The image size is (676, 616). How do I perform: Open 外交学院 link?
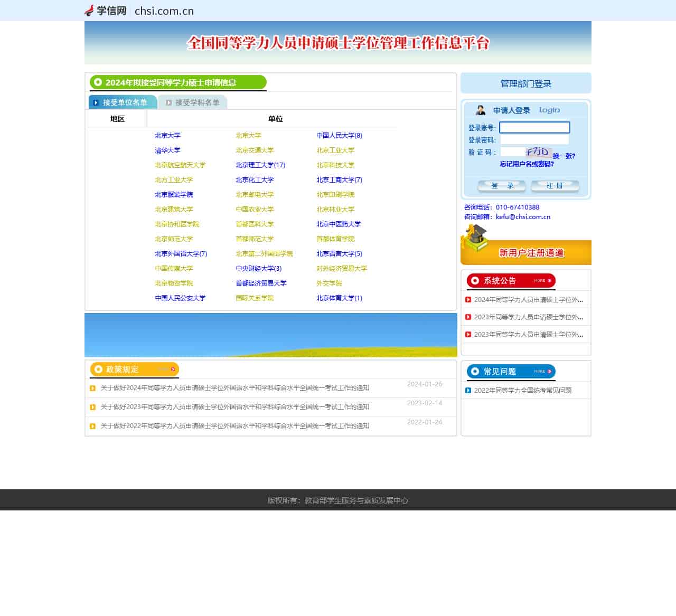tap(329, 283)
